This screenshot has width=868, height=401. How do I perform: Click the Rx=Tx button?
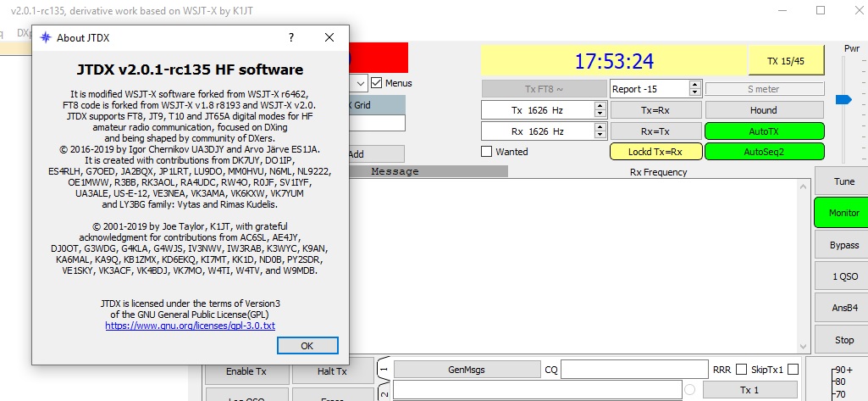[655, 131]
